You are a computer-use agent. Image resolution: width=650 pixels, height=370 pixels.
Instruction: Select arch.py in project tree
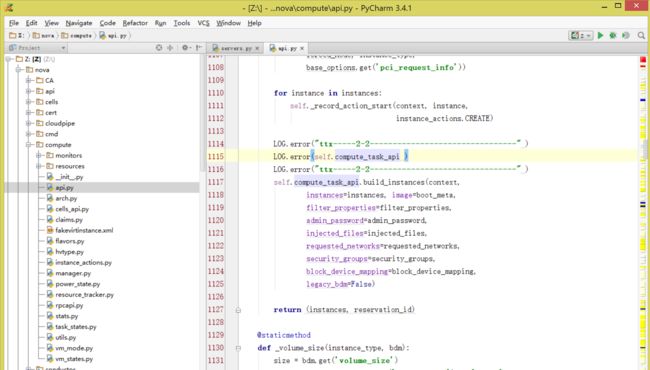62,198
